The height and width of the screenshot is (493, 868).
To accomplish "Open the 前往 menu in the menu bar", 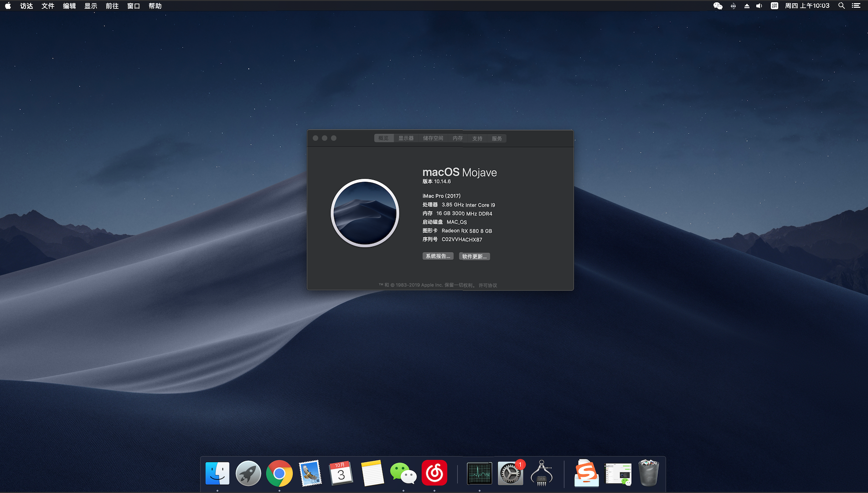I will pyautogui.click(x=112, y=6).
